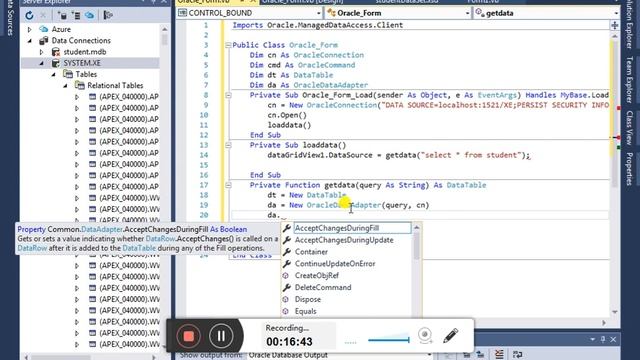This screenshot has width=640, height=360.
Task: Click 'cn.Open()' on line 10
Action: tap(287, 115)
